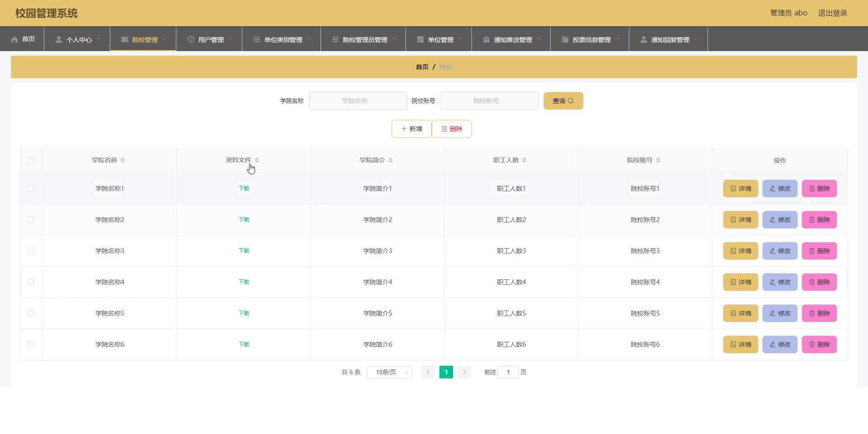The image size is (868, 434).
Task: Click the sort arrows beside 院校账号 column header
Action: click(658, 160)
